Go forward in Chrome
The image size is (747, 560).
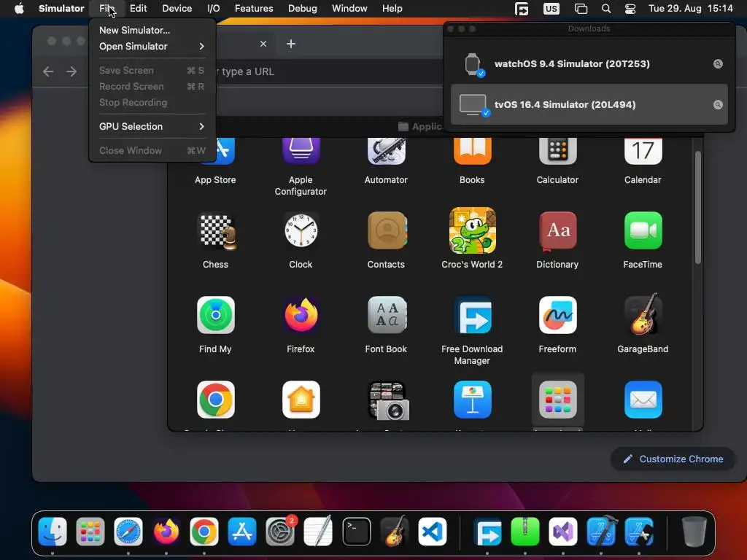point(71,71)
